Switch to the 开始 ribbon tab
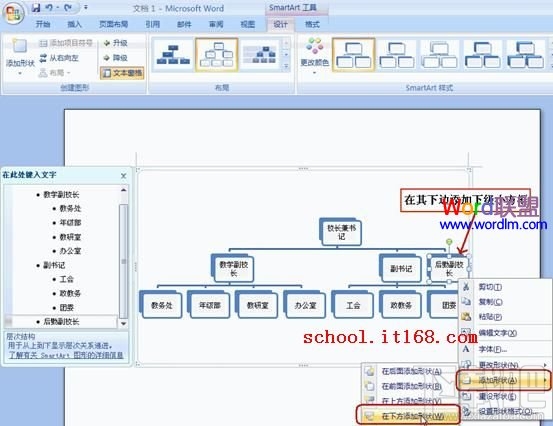Screen dimensions: 553x426 (43, 24)
